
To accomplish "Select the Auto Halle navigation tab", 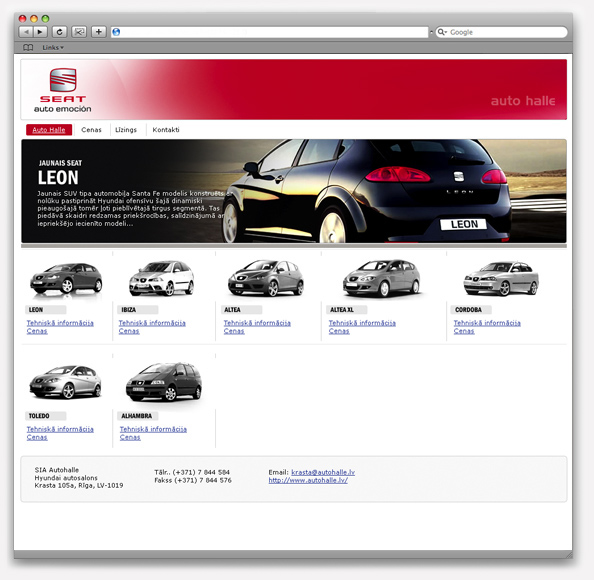I will pyautogui.click(x=49, y=130).
